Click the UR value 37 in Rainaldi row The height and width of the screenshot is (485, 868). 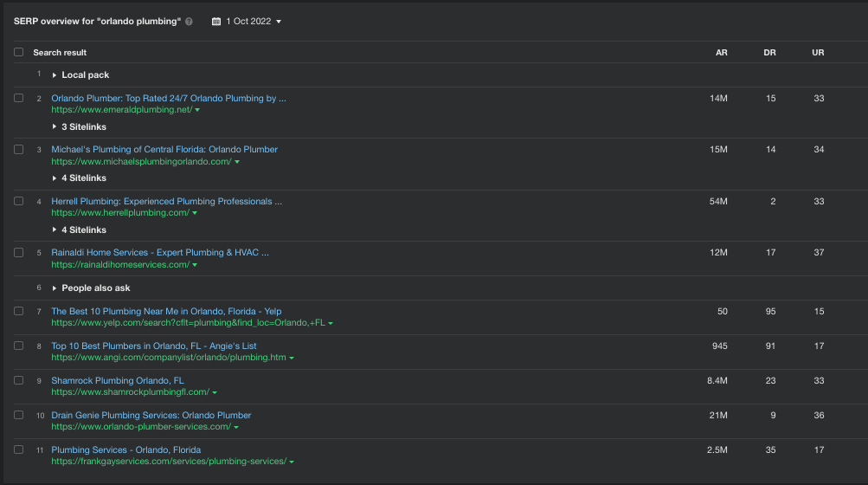pyautogui.click(x=819, y=253)
